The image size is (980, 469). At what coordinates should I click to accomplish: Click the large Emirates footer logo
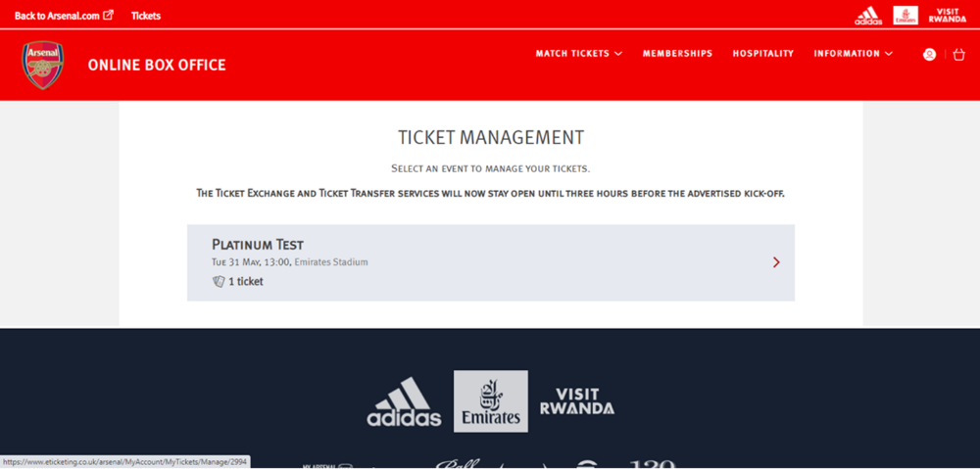click(491, 401)
